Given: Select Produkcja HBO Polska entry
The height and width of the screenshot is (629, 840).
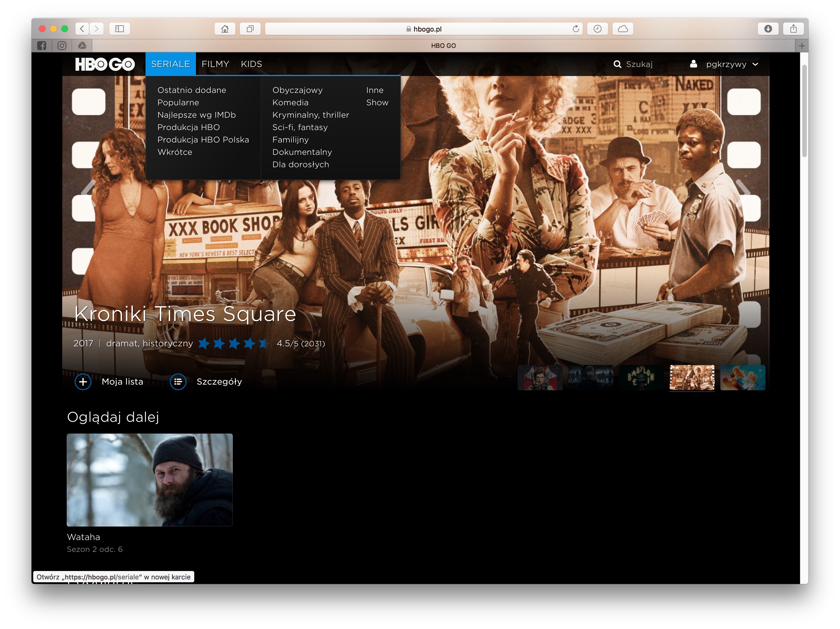Looking at the screenshot, I should click(203, 140).
